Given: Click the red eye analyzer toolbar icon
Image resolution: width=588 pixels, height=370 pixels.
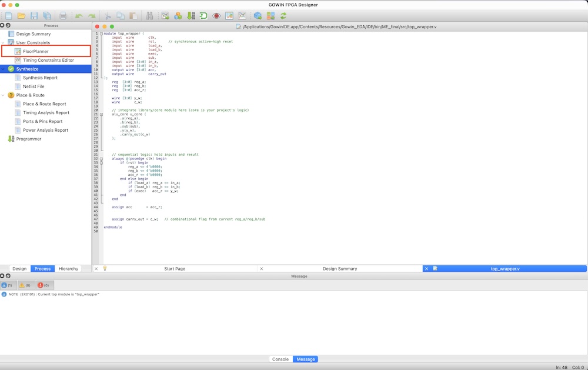Looking at the screenshot, I should click(x=216, y=15).
